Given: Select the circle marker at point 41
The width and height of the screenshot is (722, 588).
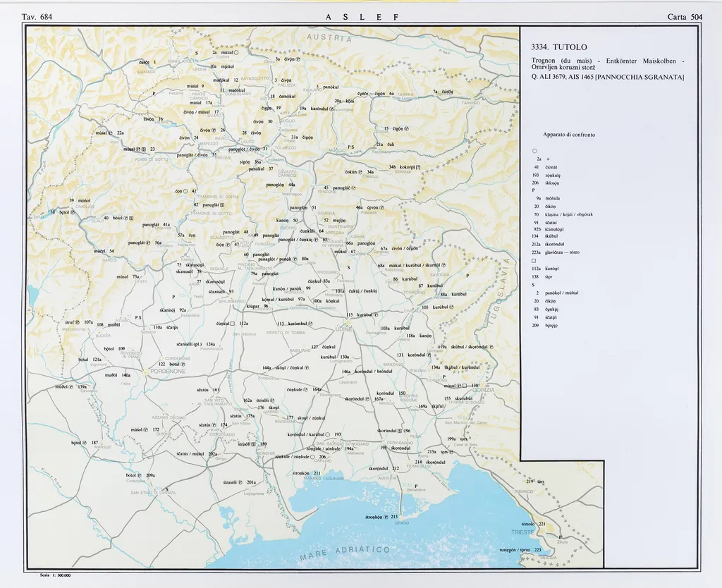Looking at the screenshot, I should [x=185, y=191].
